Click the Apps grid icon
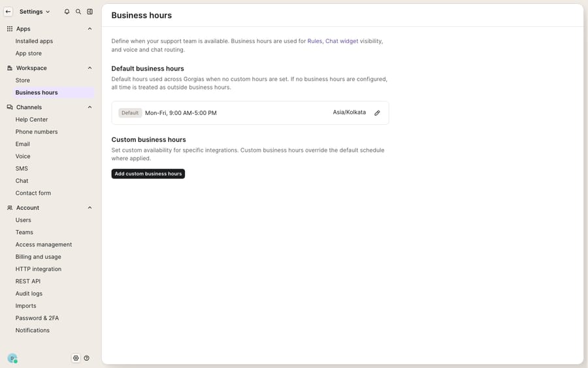Image resolution: width=588 pixels, height=368 pixels. (x=10, y=29)
